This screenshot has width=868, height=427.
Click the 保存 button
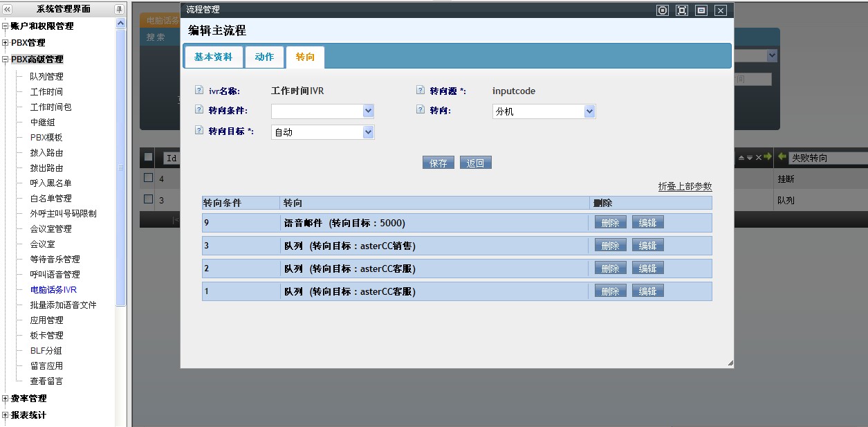point(438,163)
